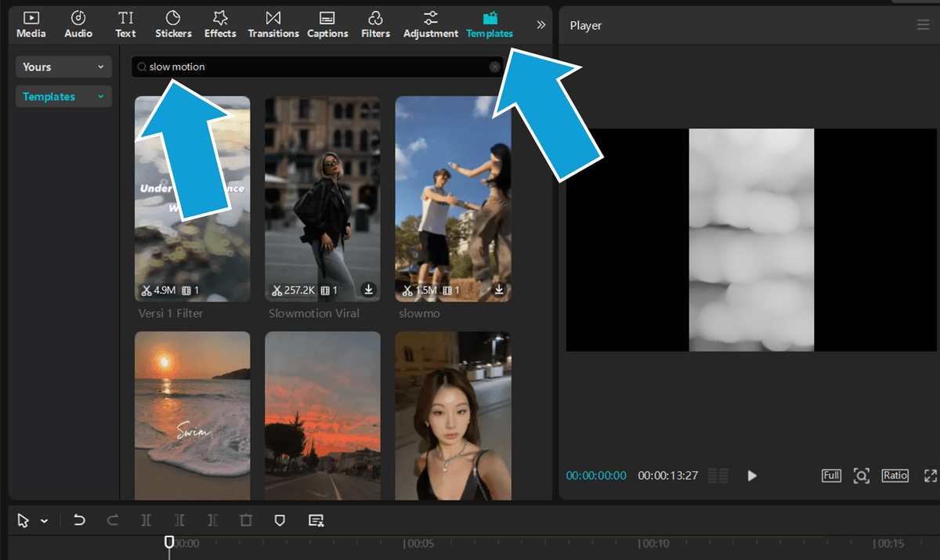Click the current timecode 00:00:00:00
The image size is (940, 560).
(596, 475)
